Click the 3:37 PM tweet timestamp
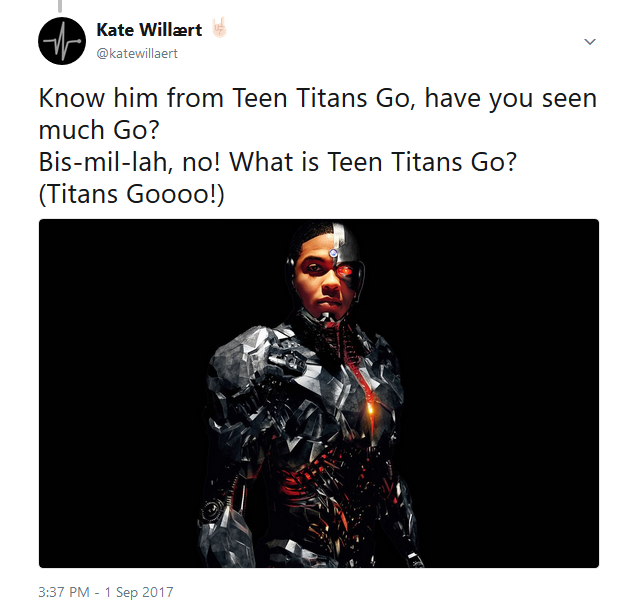The image size is (633, 607). [x=63, y=592]
